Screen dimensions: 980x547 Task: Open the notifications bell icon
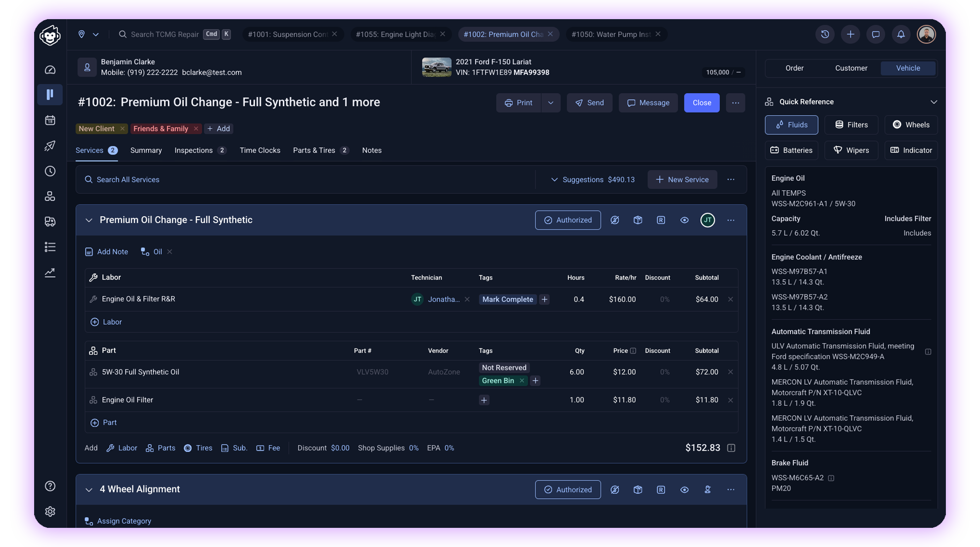901,35
